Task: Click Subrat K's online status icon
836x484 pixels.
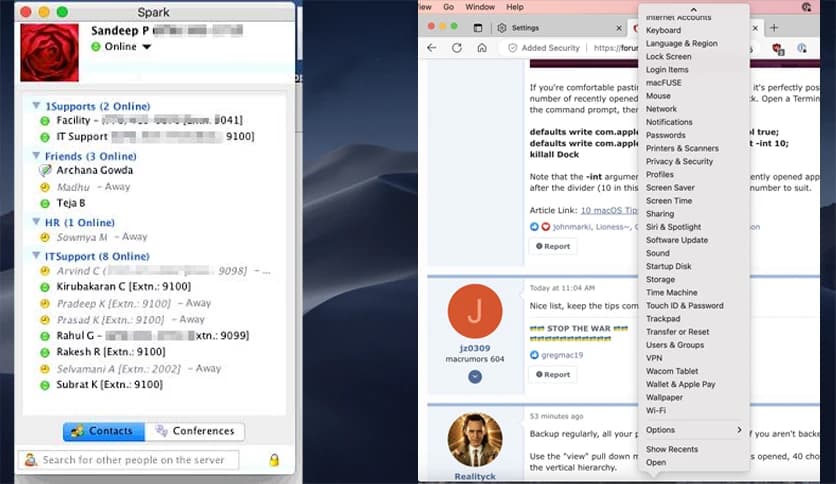Action: (x=45, y=385)
